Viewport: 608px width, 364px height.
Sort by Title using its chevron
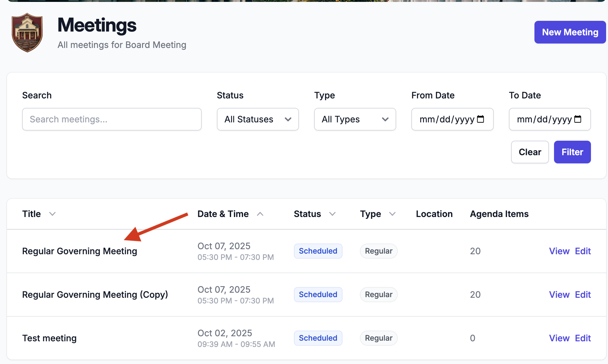tap(52, 214)
